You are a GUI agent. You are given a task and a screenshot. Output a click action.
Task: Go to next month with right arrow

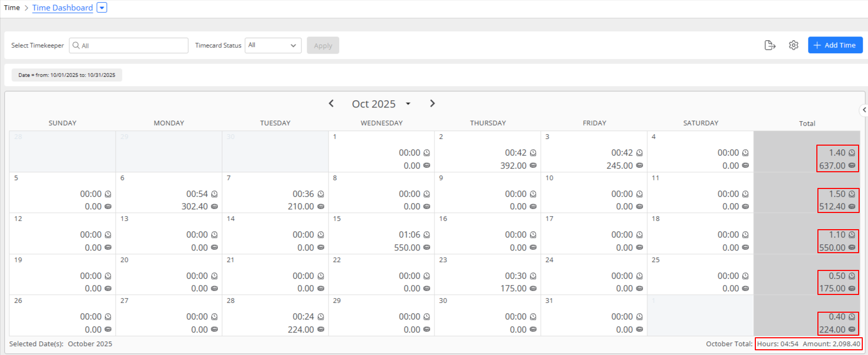432,103
